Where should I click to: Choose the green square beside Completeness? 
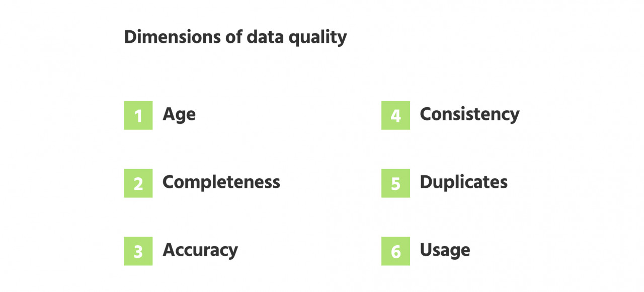pos(138,183)
